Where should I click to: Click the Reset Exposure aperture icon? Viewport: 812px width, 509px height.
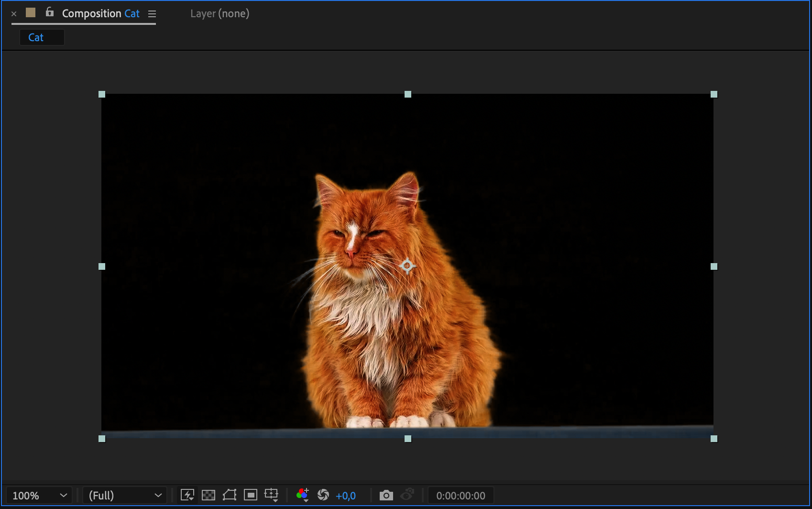[323, 495]
